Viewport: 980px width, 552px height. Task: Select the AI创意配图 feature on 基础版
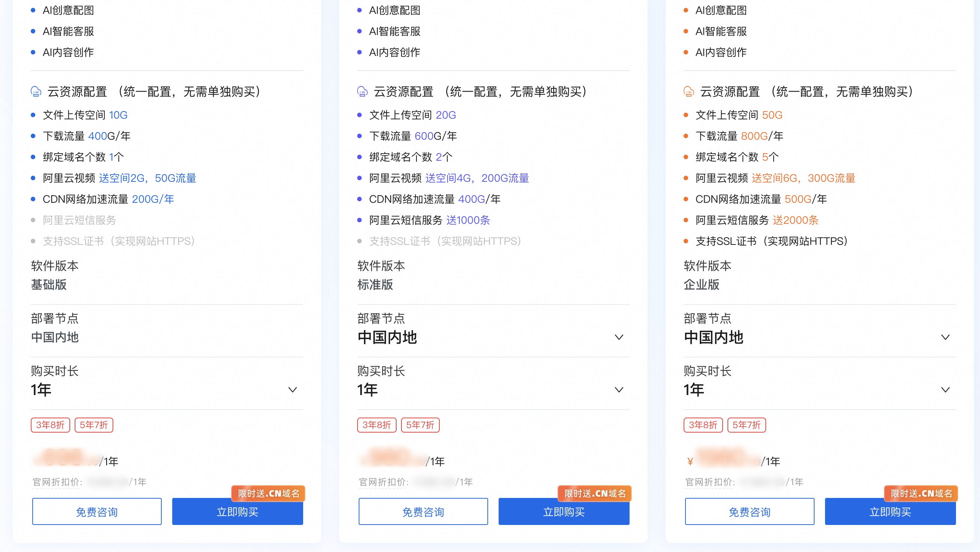(70, 11)
